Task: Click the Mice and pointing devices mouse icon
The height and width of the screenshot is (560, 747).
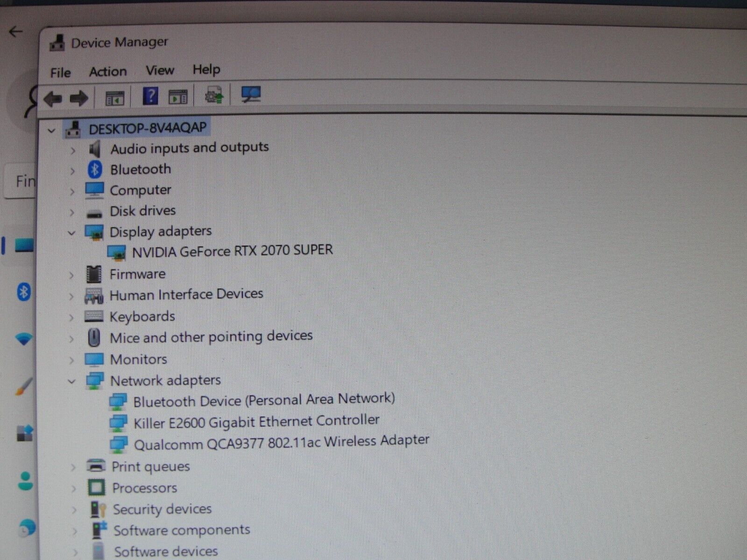Action: tap(94, 338)
